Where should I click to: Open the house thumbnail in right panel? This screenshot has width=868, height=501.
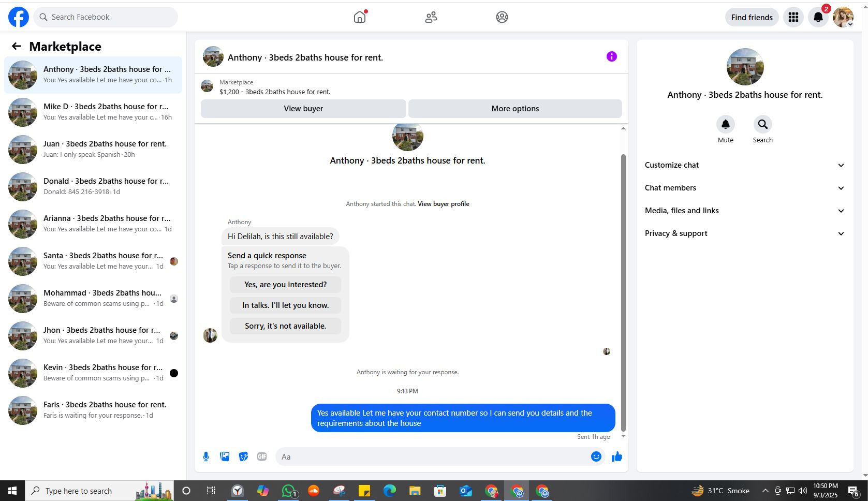coord(745,67)
